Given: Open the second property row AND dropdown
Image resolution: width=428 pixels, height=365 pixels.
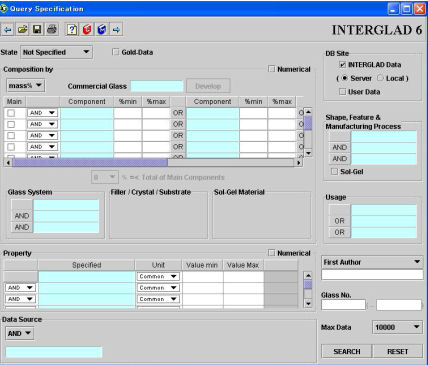Looking at the screenshot, I should tap(20, 288).
